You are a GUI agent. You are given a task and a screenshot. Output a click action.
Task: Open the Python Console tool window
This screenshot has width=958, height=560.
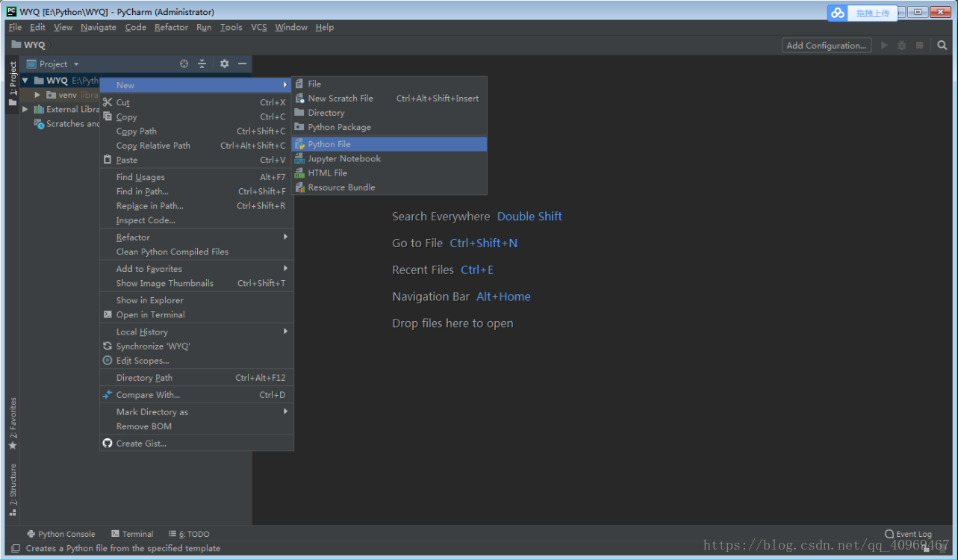click(x=61, y=534)
